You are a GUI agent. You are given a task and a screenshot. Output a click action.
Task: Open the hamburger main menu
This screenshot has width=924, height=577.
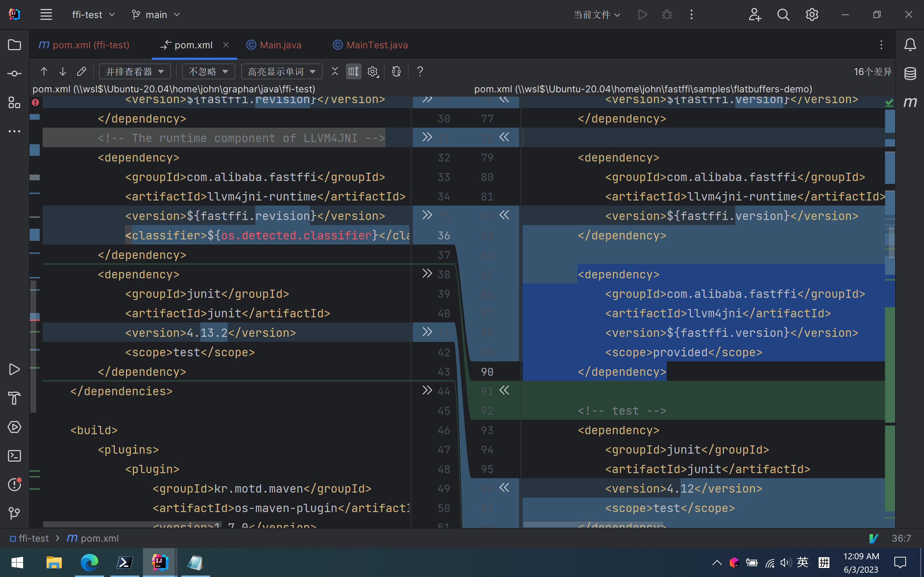point(46,14)
